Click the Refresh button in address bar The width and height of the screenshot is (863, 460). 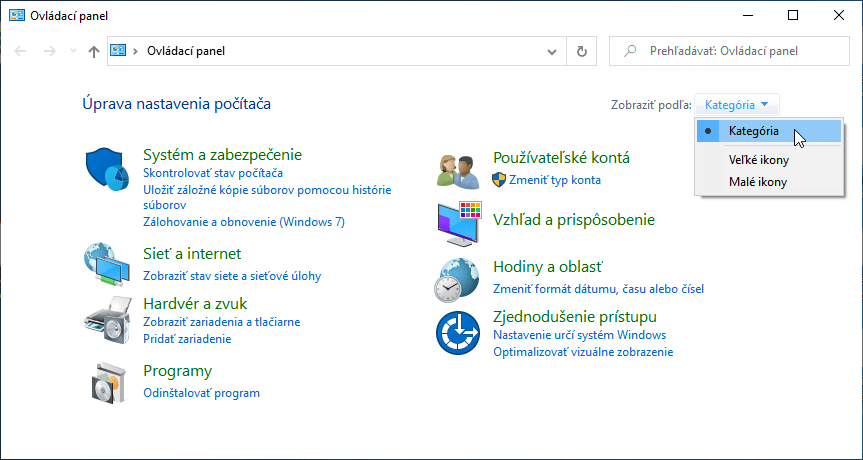(x=581, y=51)
